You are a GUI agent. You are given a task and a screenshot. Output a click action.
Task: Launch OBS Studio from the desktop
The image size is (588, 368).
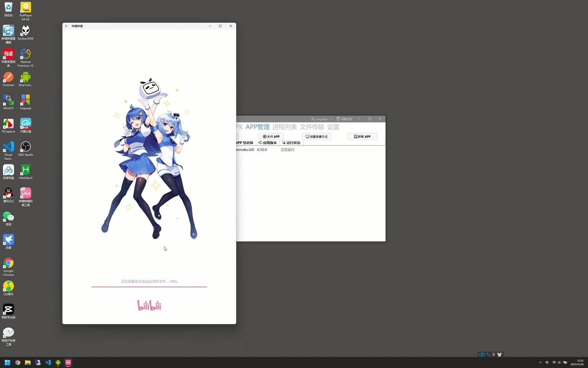click(x=26, y=149)
